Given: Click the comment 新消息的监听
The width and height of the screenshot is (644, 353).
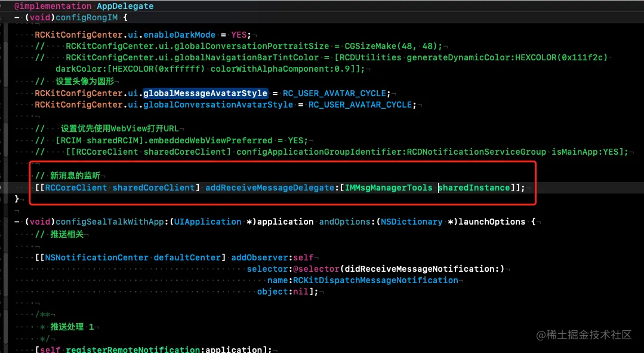Looking at the screenshot, I should tap(75, 176).
